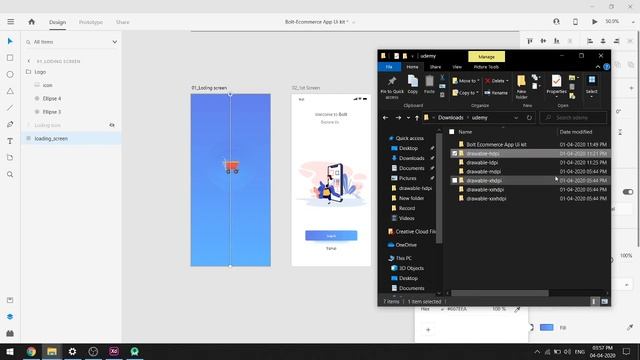This screenshot has height=360, width=640.
Task: Collapse the Explorer ribbon with chevron
Action: point(598,67)
